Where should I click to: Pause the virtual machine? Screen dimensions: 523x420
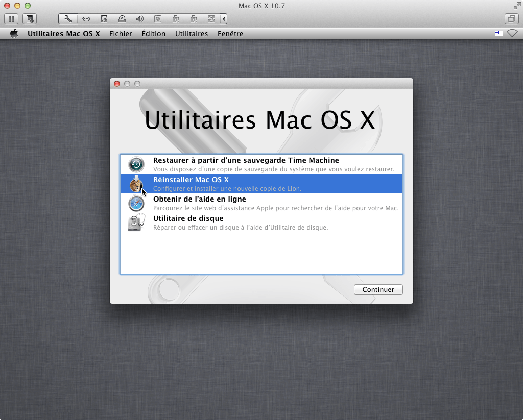[11, 19]
